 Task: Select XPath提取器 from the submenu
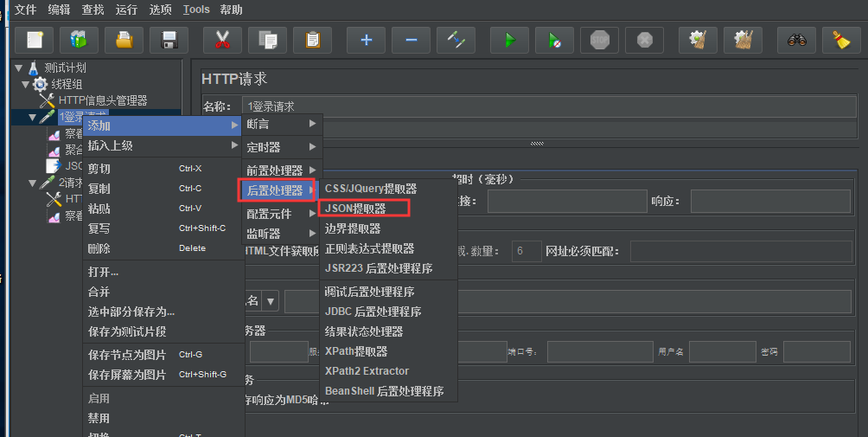(x=388, y=351)
